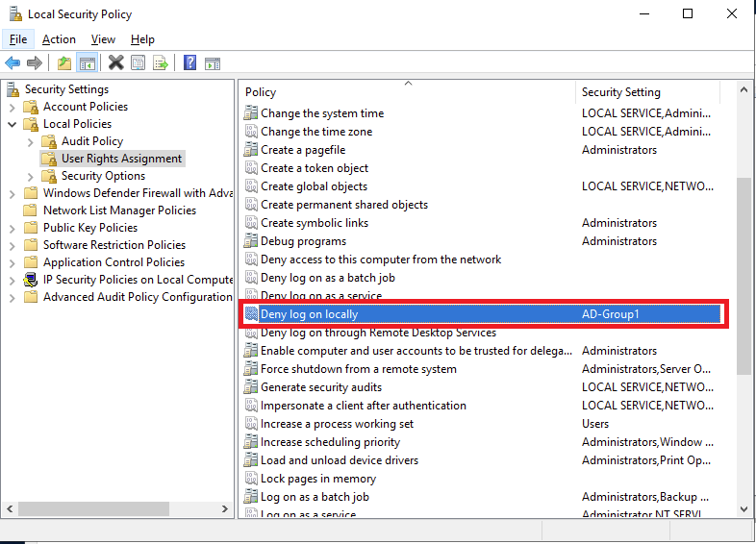Select 'Increase scheduling priority' policy

(x=330, y=442)
